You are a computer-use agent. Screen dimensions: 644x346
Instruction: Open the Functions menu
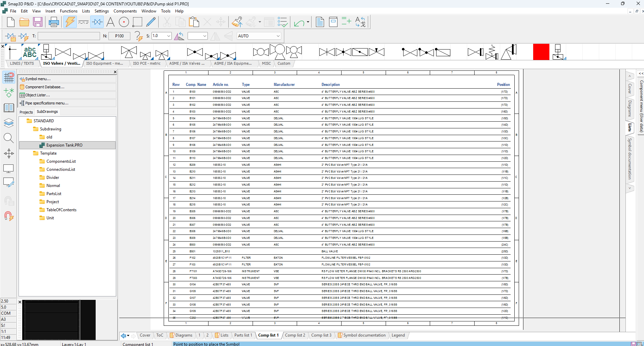tap(69, 11)
